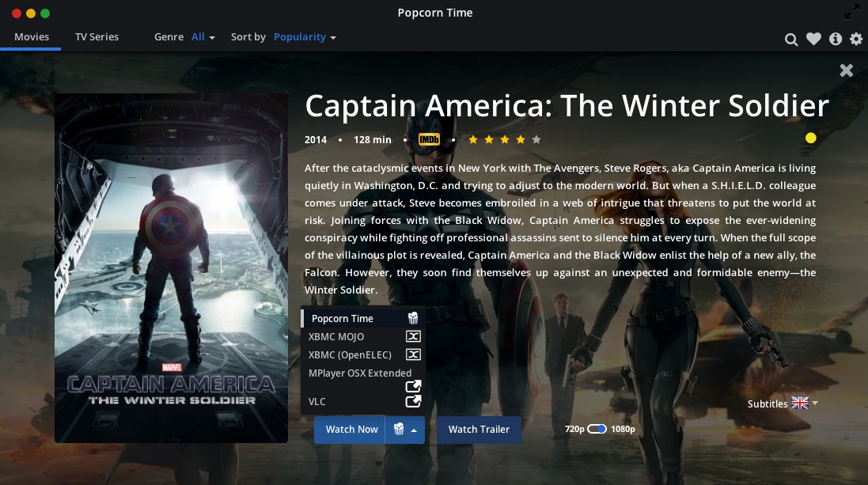This screenshot has height=485, width=868.
Task: Click the yellow health status dot
Action: (810, 138)
